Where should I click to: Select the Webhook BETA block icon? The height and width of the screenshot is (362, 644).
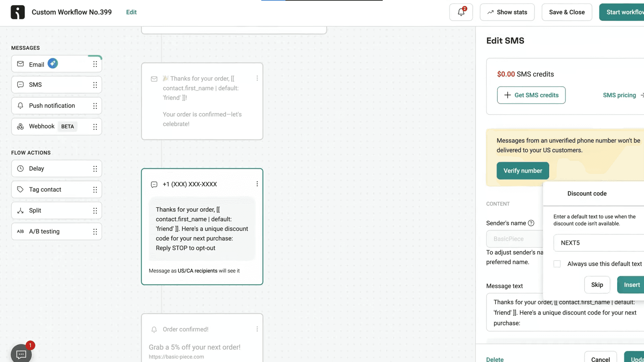tap(20, 126)
